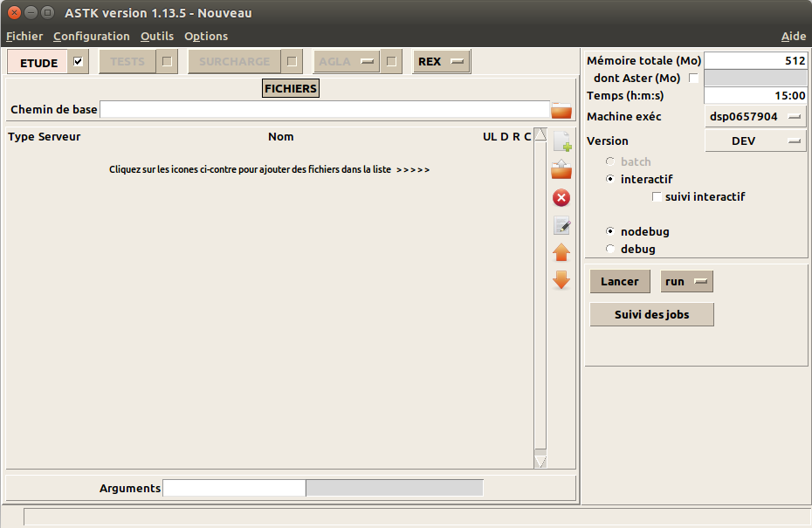Browse base path with folder icon
Viewport: 812px width, 528px height.
(561, 110)
